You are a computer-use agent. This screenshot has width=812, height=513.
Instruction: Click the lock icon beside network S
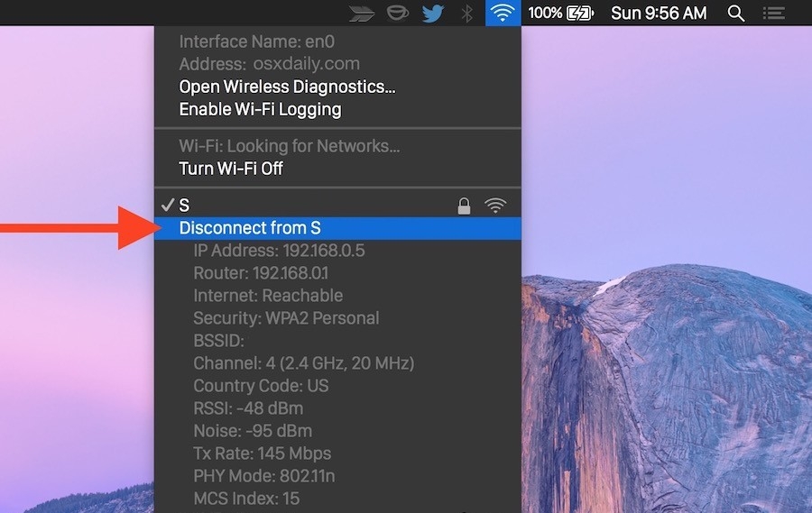464,206
